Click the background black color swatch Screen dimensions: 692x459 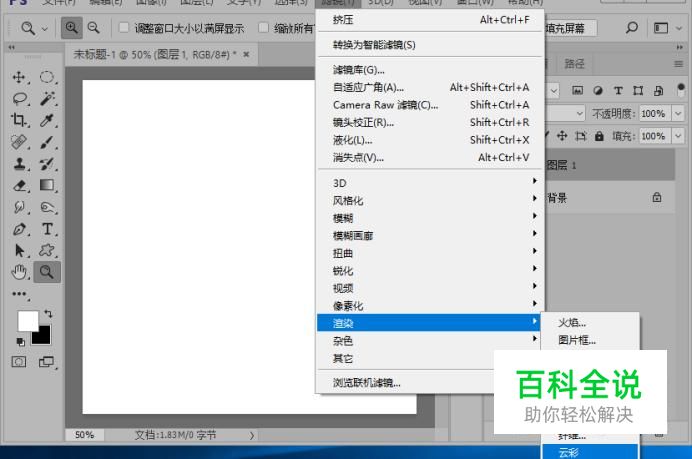click(x=44, y=336)
